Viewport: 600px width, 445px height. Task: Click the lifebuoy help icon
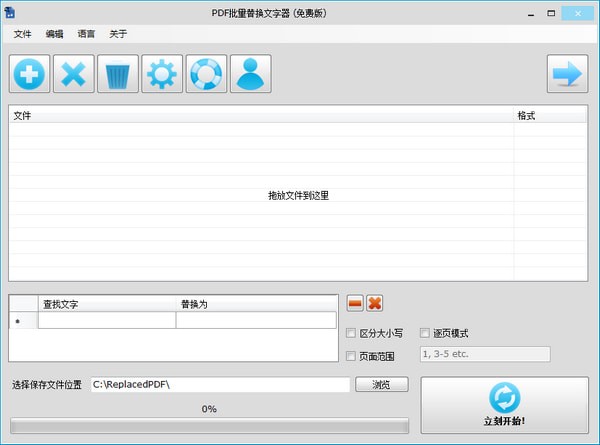(x=206, y=73)
